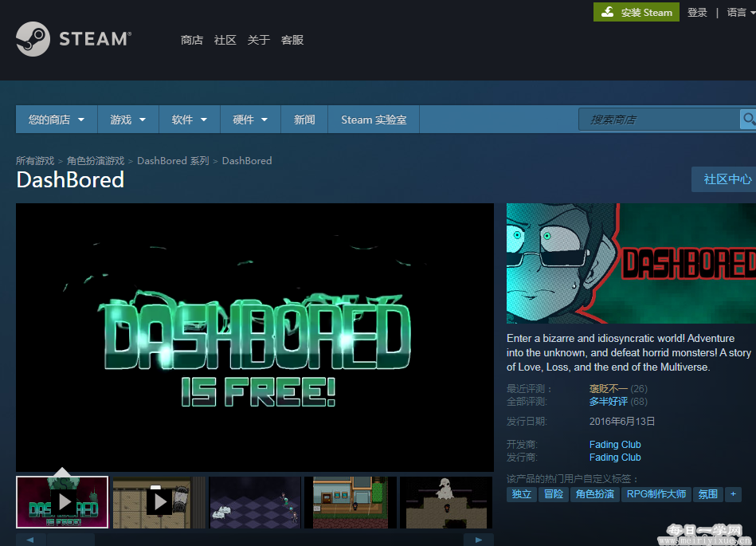Screen dimensions: 756x546
Task: Open the 语言 language dropdown
Action: coord(741,13)
